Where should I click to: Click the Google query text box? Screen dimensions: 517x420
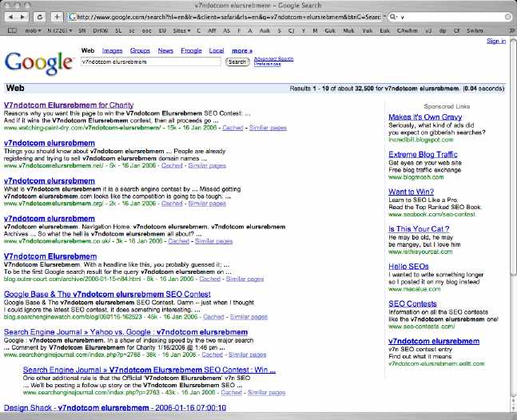click(x=151, y=61)
